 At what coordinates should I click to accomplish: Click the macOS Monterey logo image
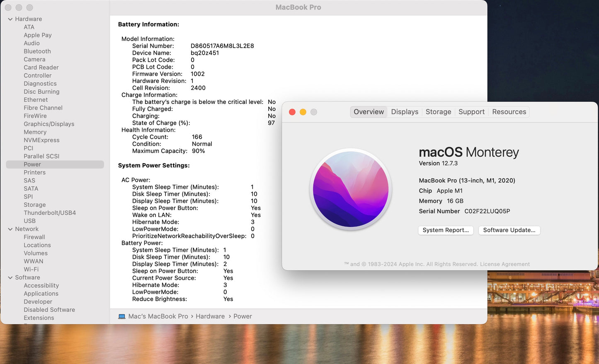(351, 189)
